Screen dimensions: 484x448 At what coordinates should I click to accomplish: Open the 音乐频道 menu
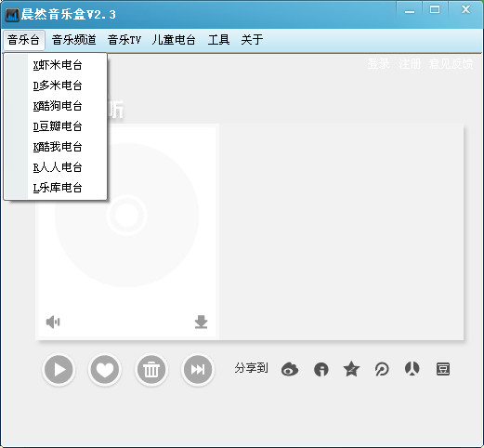pos(74,40)
